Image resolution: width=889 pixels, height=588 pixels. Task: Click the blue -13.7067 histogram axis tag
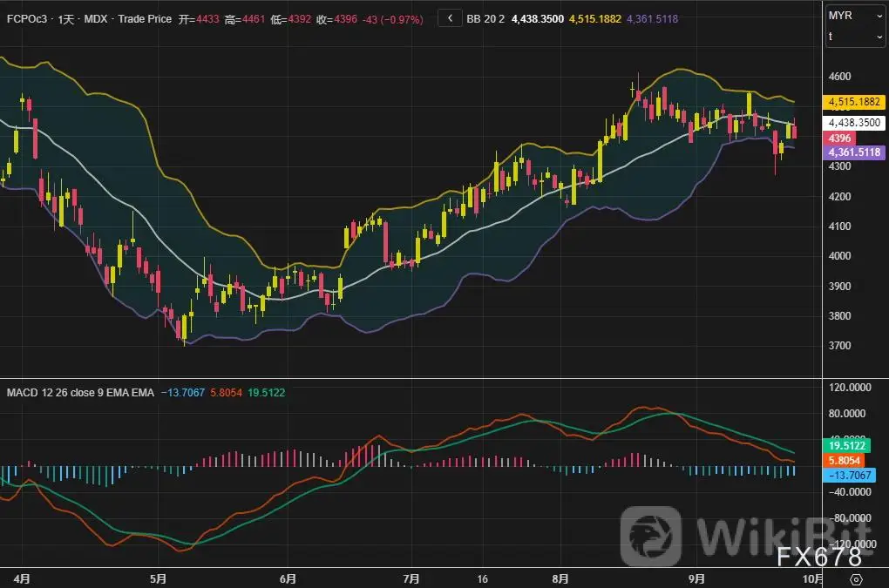[x=849, y=476]
